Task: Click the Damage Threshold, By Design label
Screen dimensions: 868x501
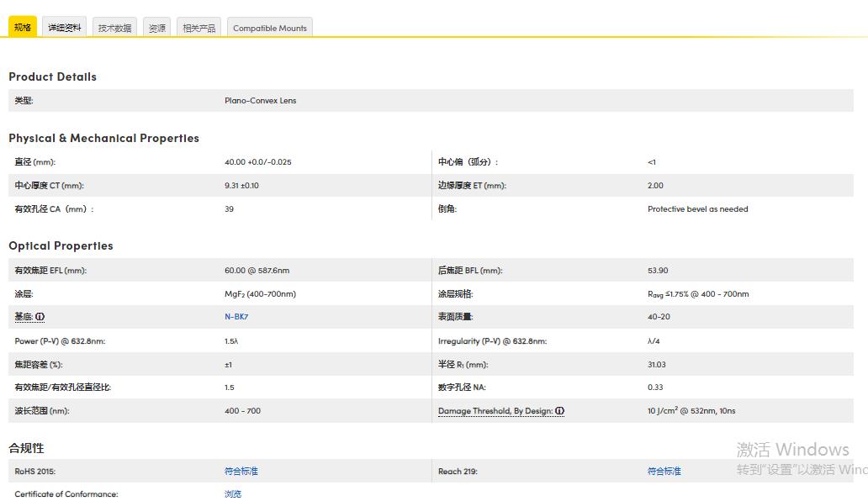Action: 495,411
